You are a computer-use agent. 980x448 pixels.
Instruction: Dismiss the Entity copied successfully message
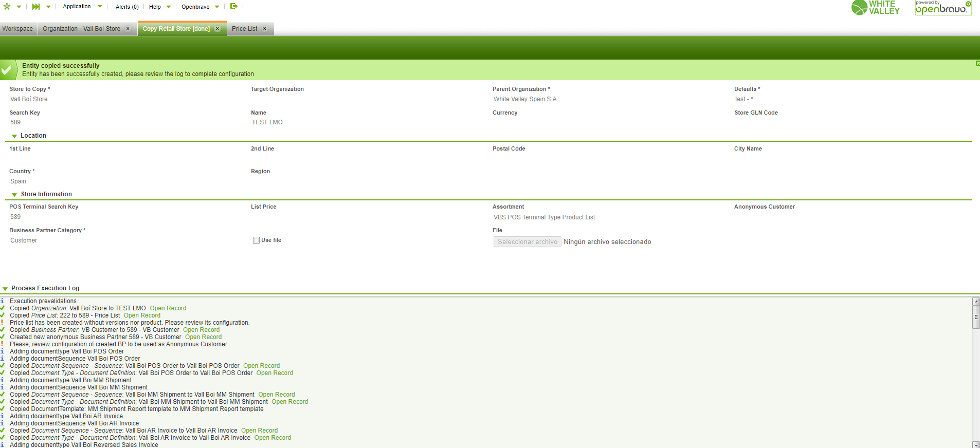tap(977, 63)
